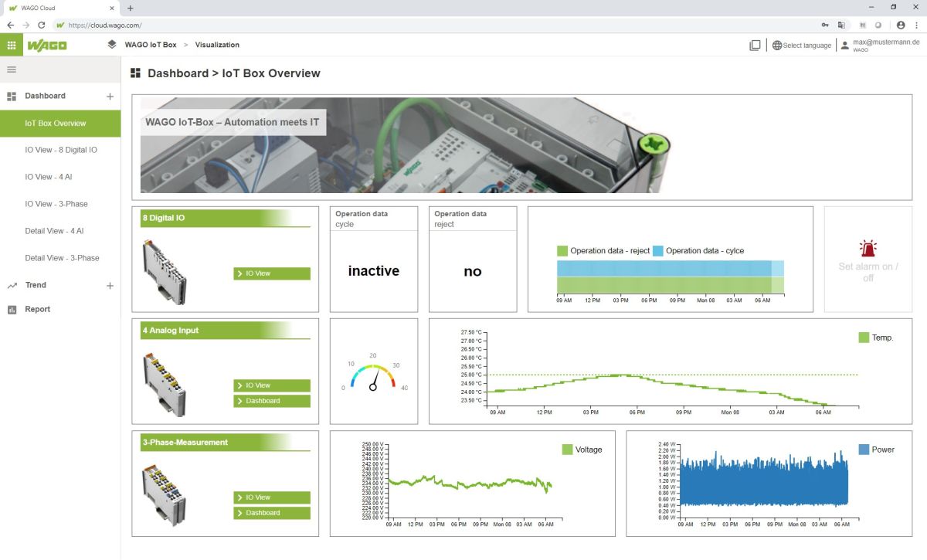Click the fullscreen window icon in header

[755, 45]
